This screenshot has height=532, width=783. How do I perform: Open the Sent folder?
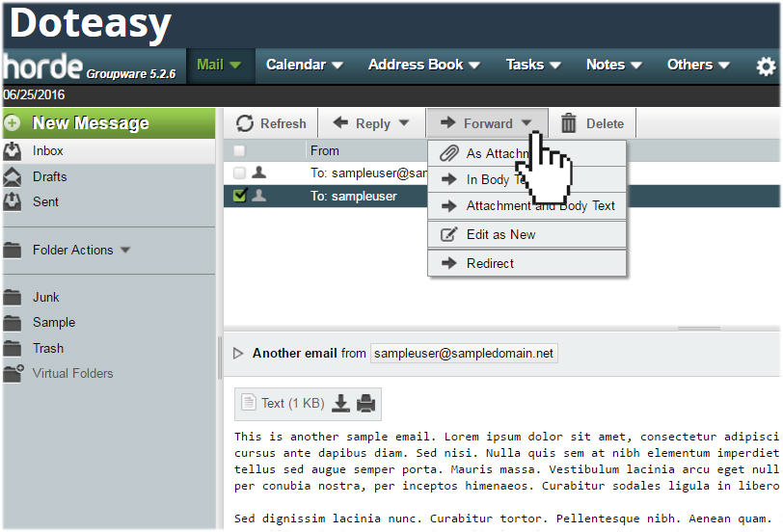pyautogui.click(x=109, y=201)
